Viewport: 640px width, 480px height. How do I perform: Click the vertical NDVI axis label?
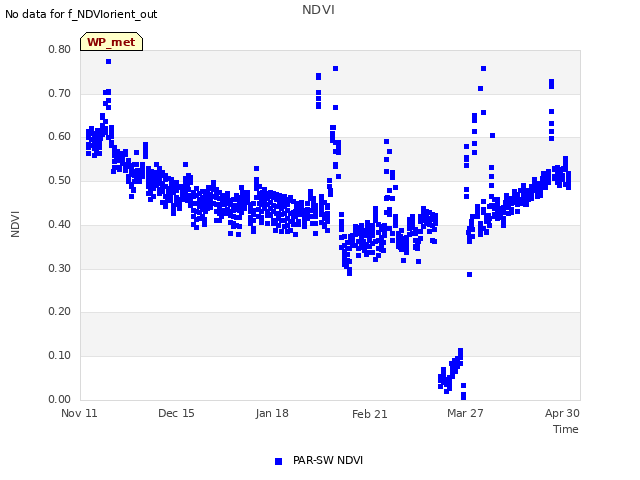pyautogui.click(x=15, y=224)
